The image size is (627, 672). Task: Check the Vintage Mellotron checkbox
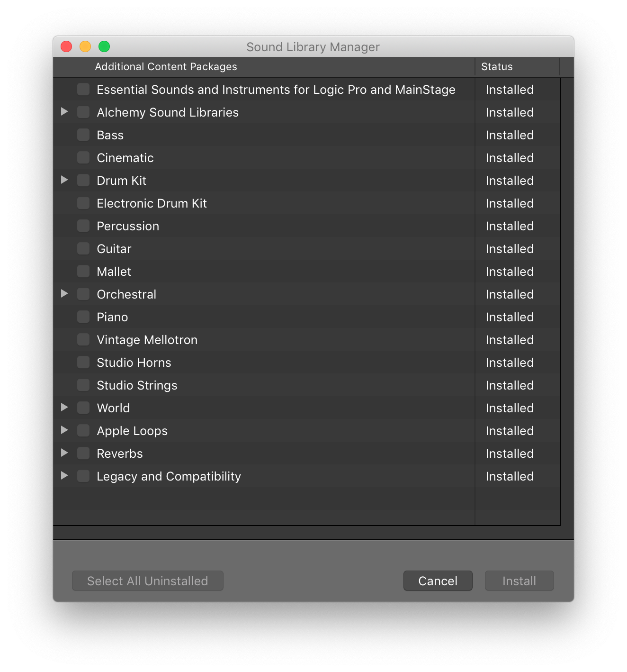(x=83, y=340)
